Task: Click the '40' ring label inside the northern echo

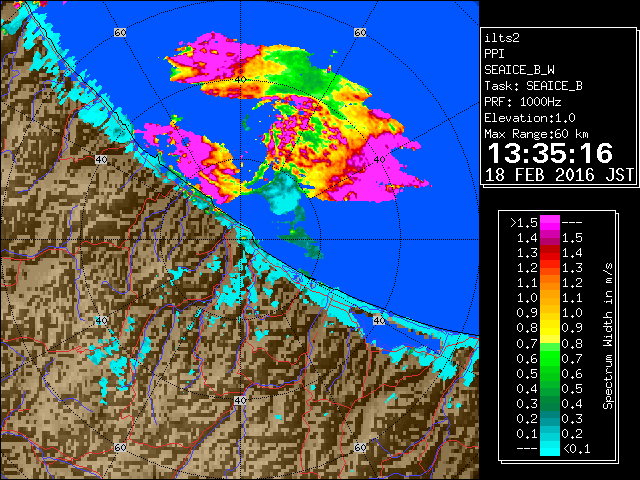Action: tap(240, 80)
